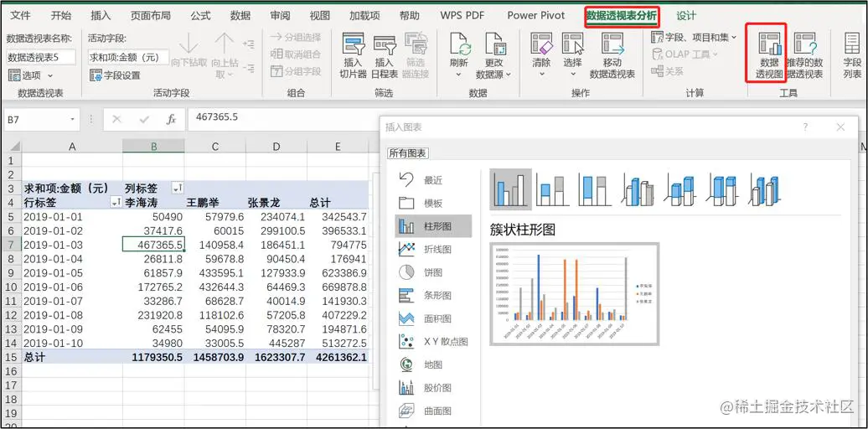Select column header C
Viewport: 868px width, 429px height.
[215, 147]
